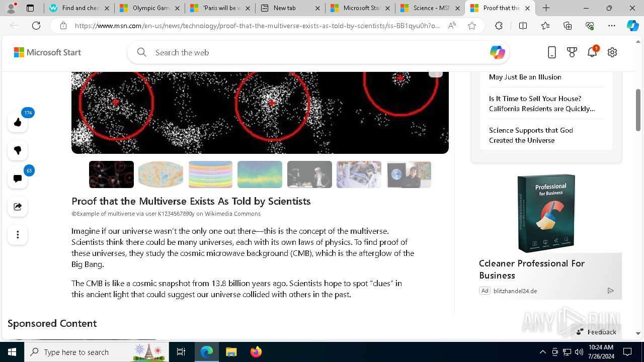Select the Earth and man slide thumbnail
Image resolution: width=644 pixels, height=362 pixels.
[409, 174]
